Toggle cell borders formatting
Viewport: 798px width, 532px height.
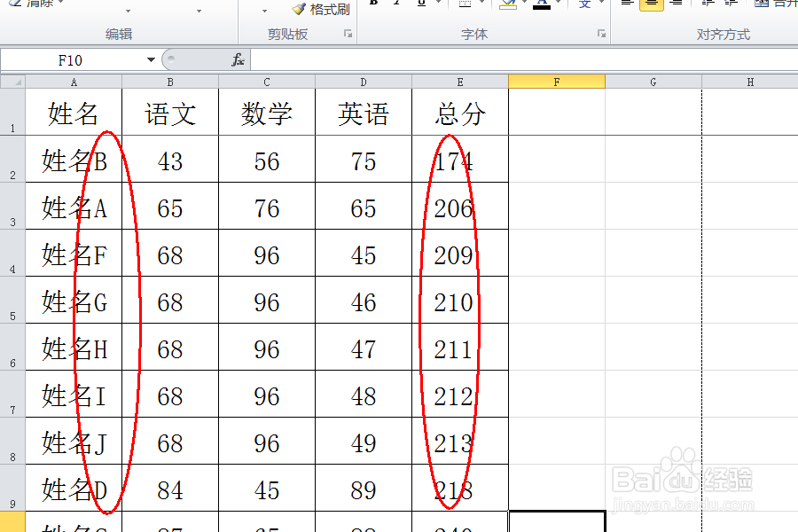click(x=464, y=5)
